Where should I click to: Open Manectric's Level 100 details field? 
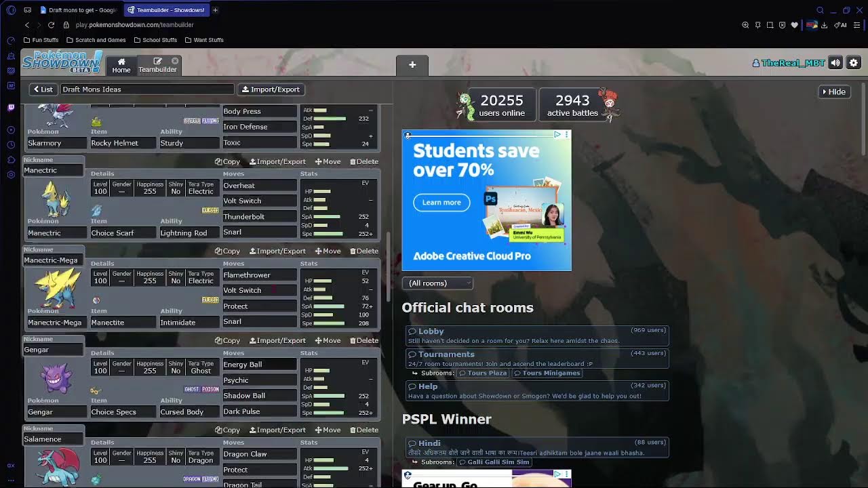100,188
